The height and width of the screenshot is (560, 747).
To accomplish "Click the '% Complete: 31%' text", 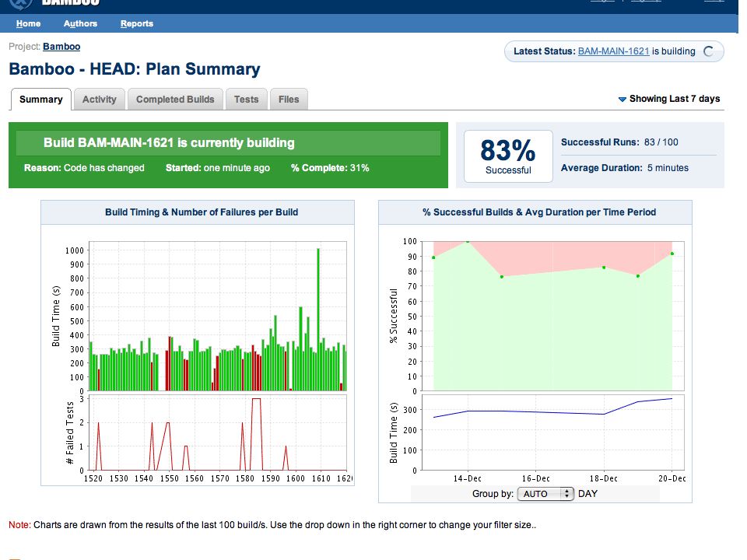I will [x=330, y=168].
